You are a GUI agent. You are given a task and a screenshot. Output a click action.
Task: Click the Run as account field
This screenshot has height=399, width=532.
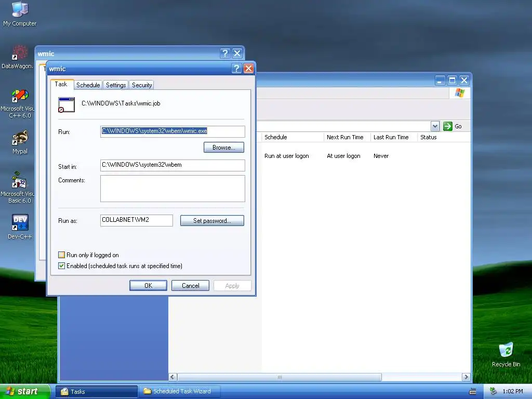click(x=137, y=220)
